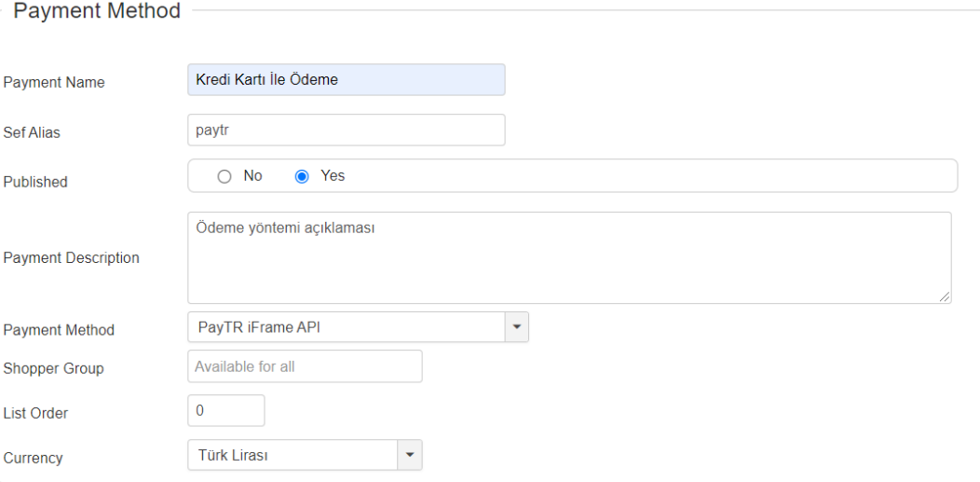The image size is (980, 482).
Task: Click the Sef Alias label
Action: click(32, 133)
